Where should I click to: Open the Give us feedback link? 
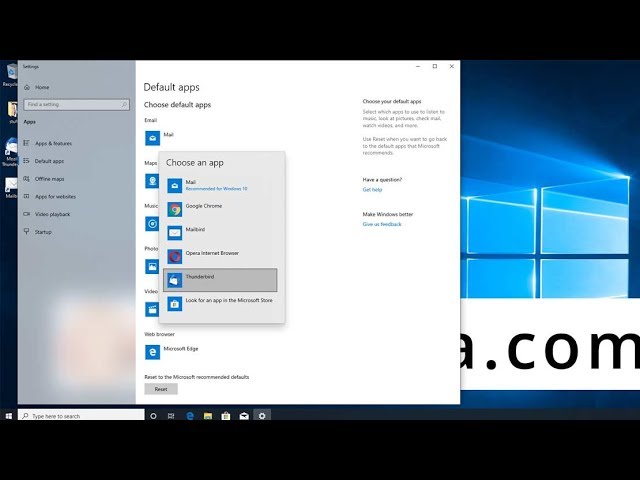pos(382,224)
